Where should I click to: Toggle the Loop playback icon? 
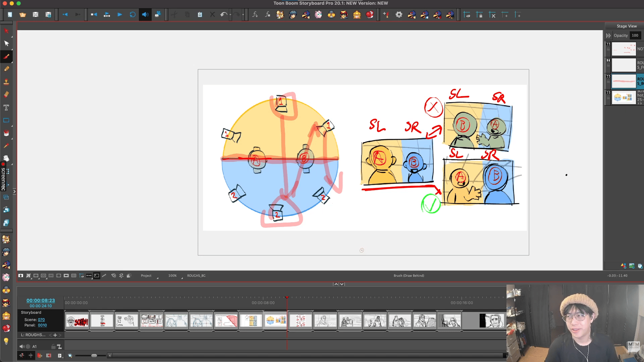coord(132,15)
